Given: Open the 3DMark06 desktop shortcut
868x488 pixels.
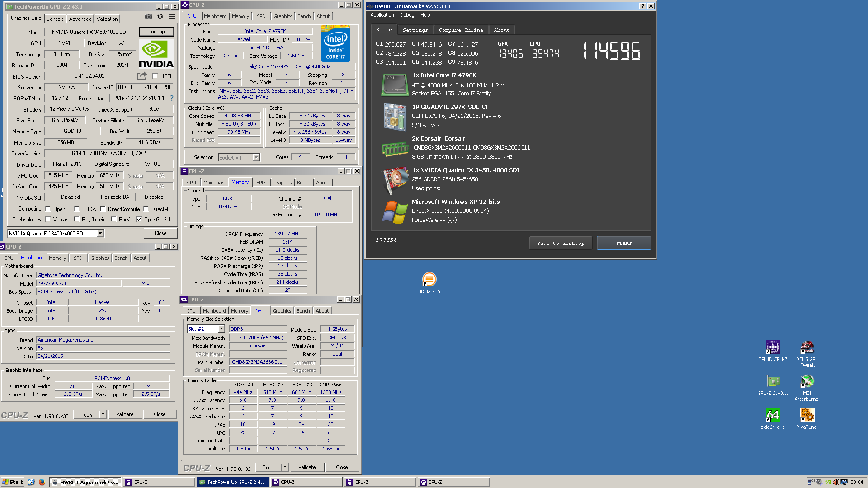Looking at the screenshot, I should 429,283.
